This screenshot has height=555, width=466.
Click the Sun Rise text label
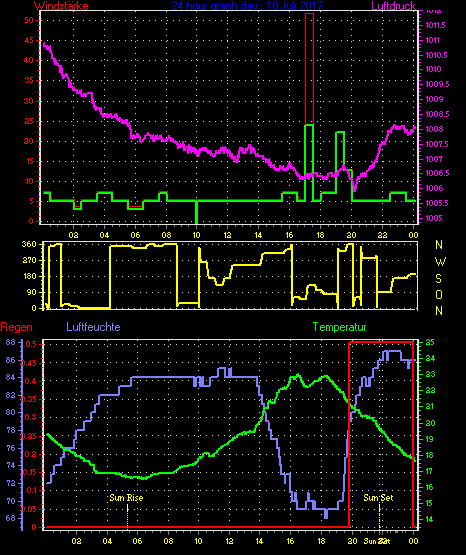(x=126, y=498)
